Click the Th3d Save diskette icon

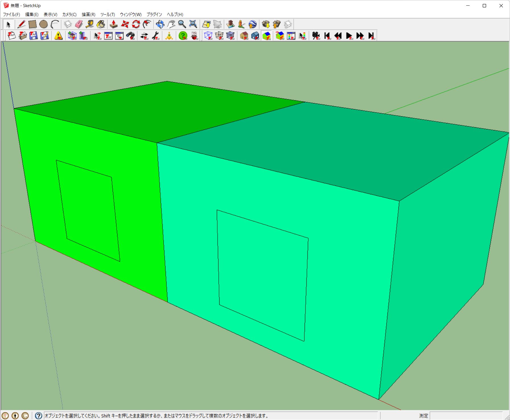34,36
